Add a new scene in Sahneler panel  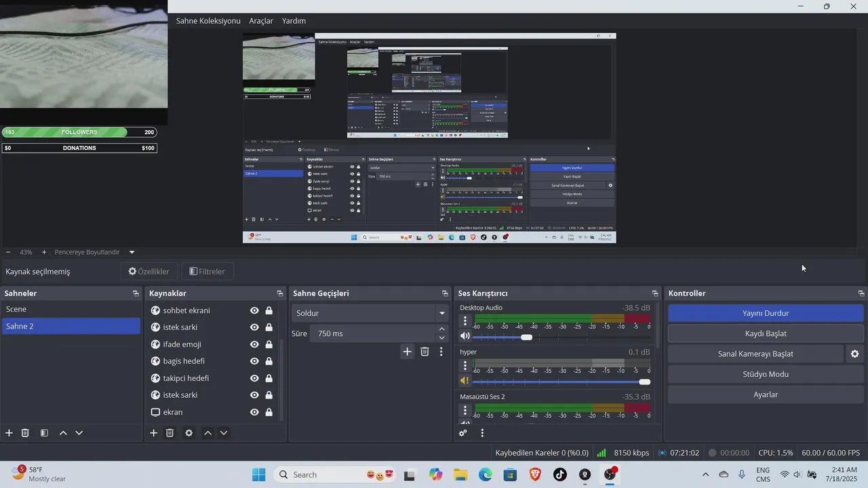9,432
